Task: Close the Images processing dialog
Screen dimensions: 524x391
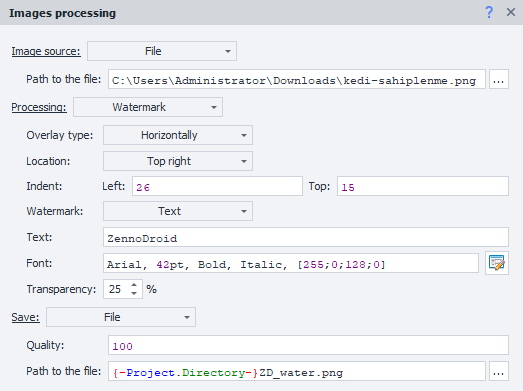Action: pos(511,12)
